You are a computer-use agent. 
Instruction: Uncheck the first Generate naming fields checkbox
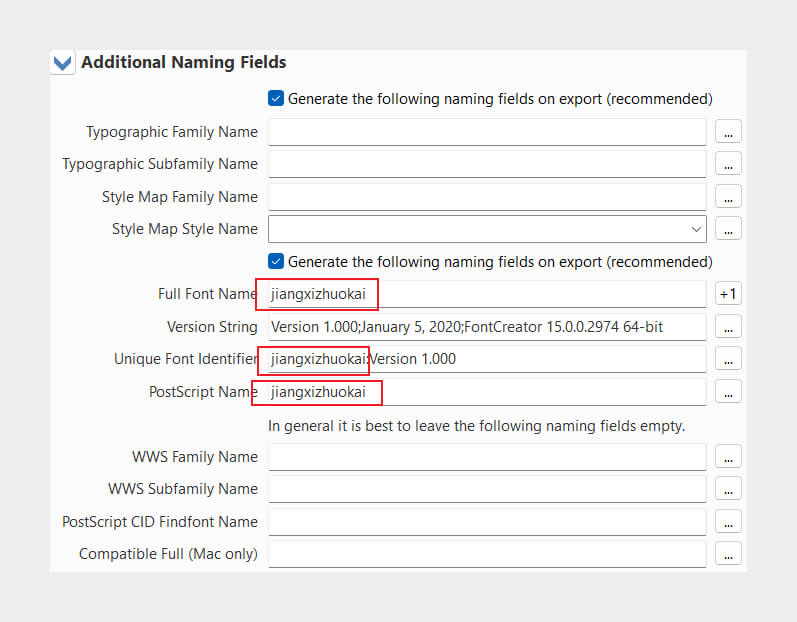(x=275, y=98)
